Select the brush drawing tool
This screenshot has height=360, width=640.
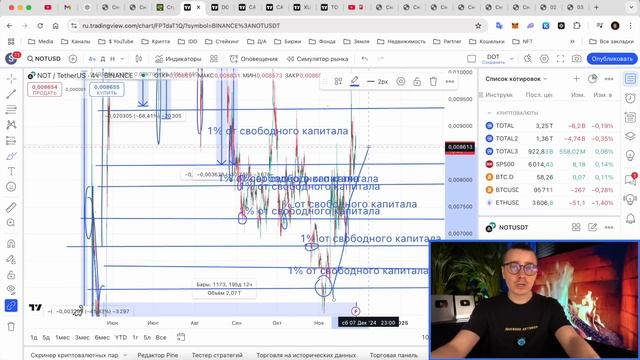[x=11, y=156]
